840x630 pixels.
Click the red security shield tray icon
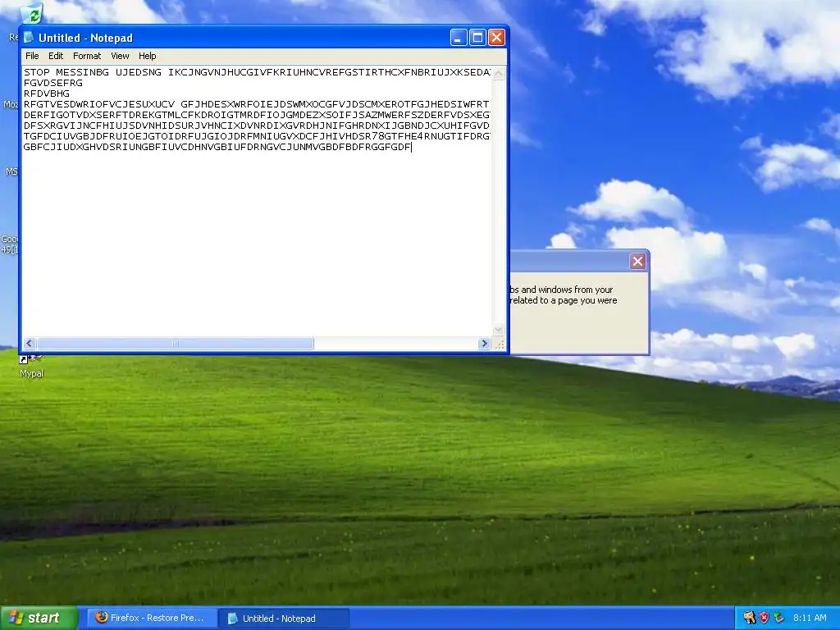pyautogui.click(x=764, y=619)
